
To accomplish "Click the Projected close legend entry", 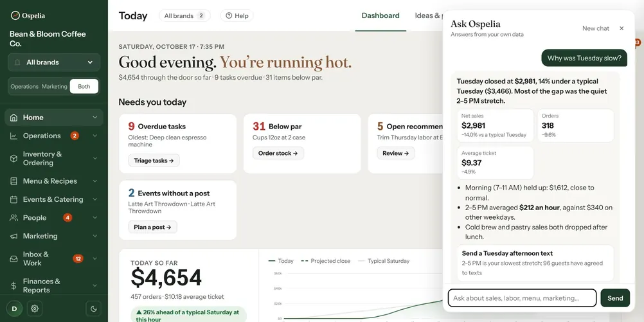I will point(326,261).
